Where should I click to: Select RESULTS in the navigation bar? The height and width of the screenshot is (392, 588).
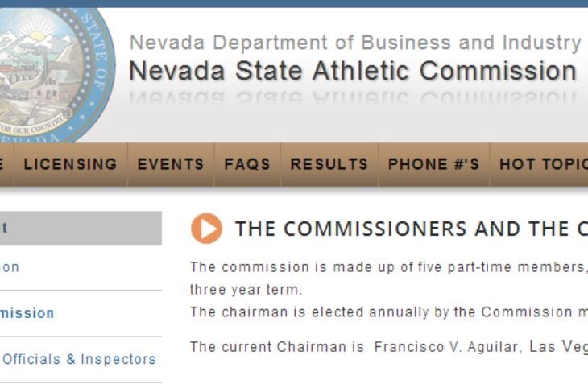coord(329,164)
